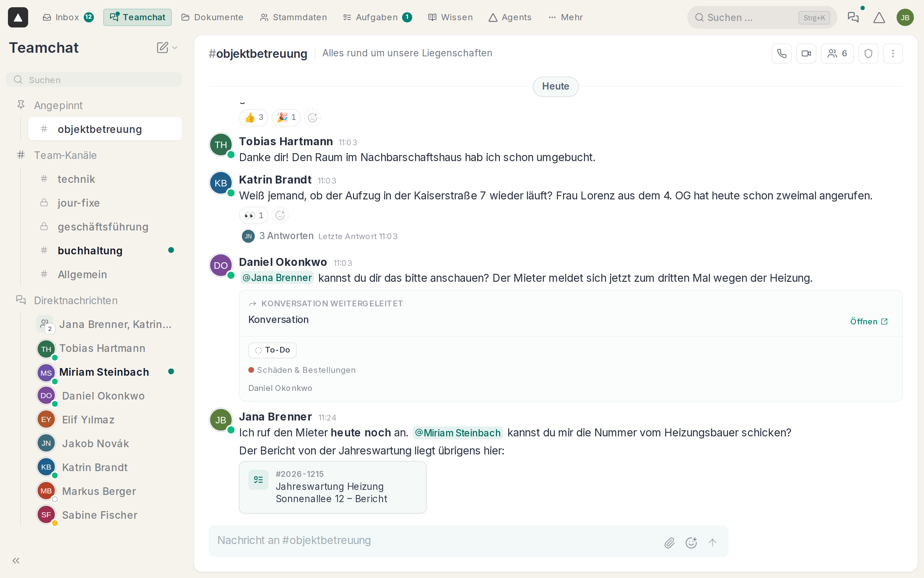Open the channel three-dot options menu
Screen dimensions: 924x578
[x=893, y=53]
